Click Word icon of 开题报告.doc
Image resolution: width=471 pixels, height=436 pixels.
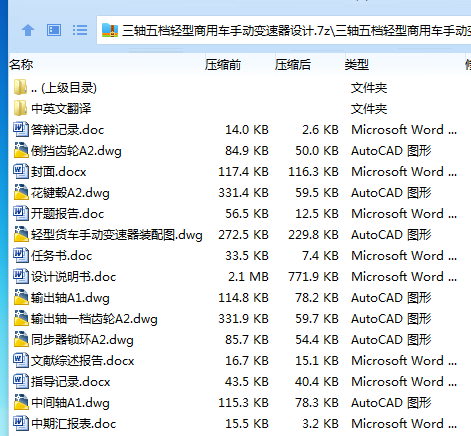[21, 213]
